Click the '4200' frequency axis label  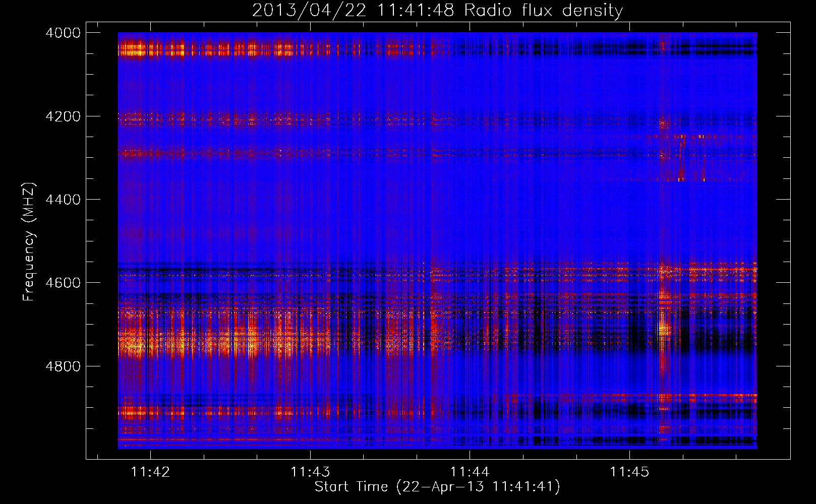pos(63,116)
